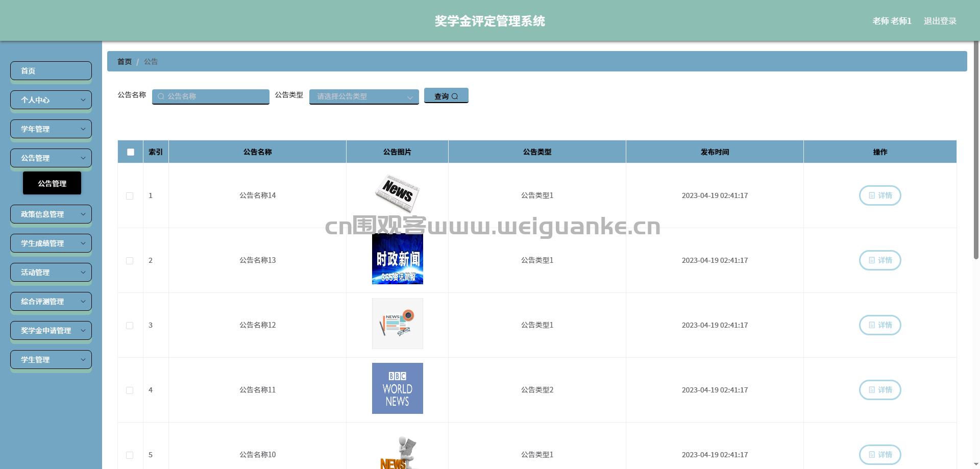
Task: Select the black 公告管理 submenu item
Action: point(52,183)
